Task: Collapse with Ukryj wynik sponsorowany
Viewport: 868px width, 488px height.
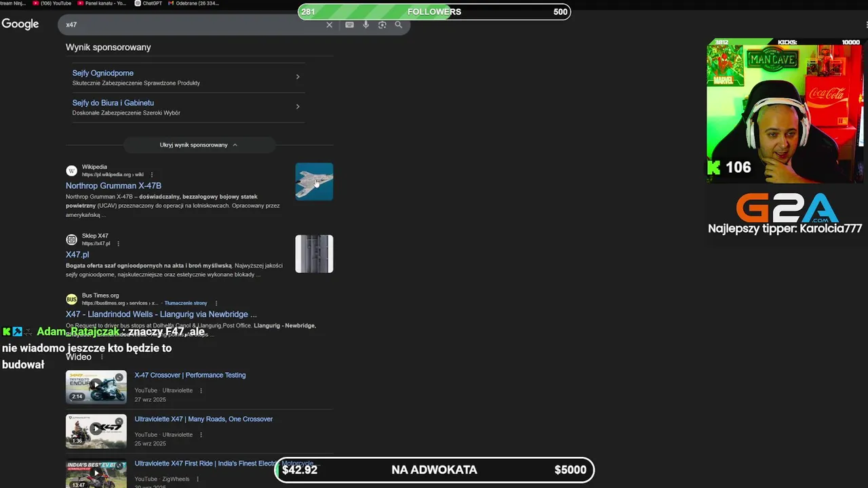Action: coord(199,145)
